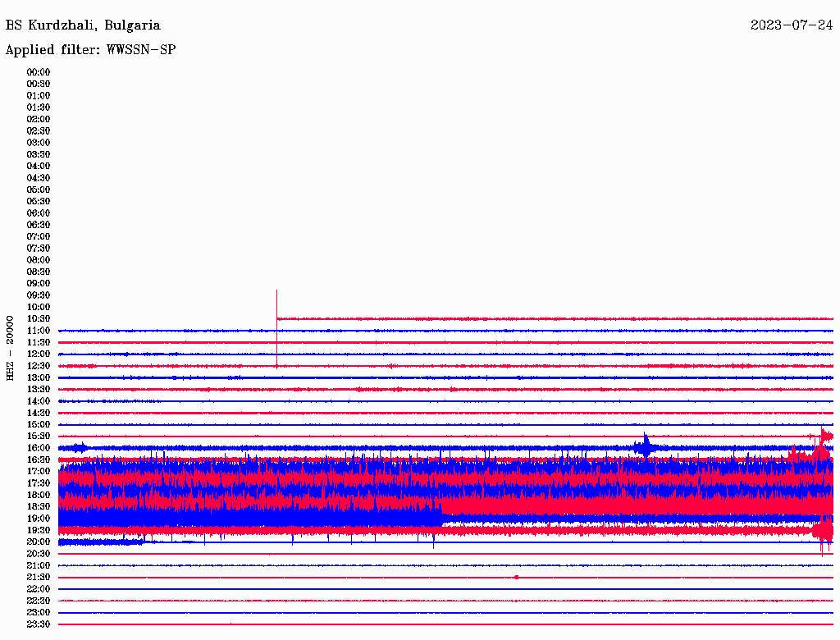Click the 14:30 time label
Viewport: 840px width, 640px height.
point(39,413)
